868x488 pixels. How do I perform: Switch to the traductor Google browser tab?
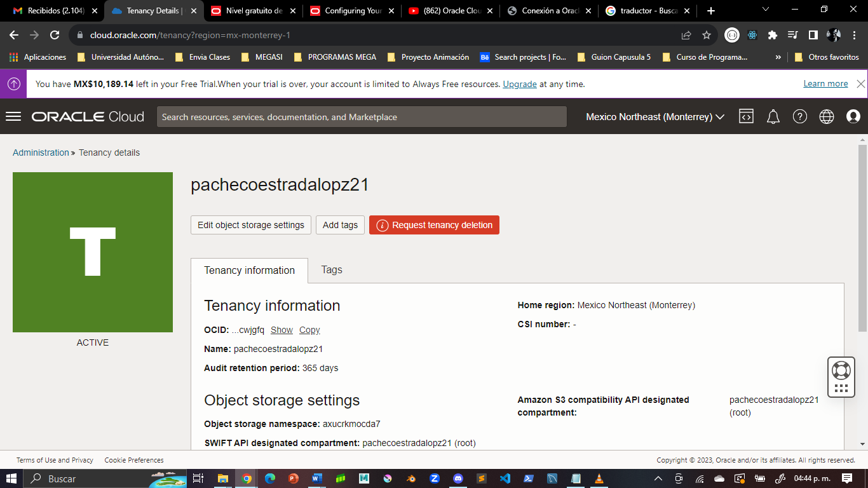tap(648, 11)
